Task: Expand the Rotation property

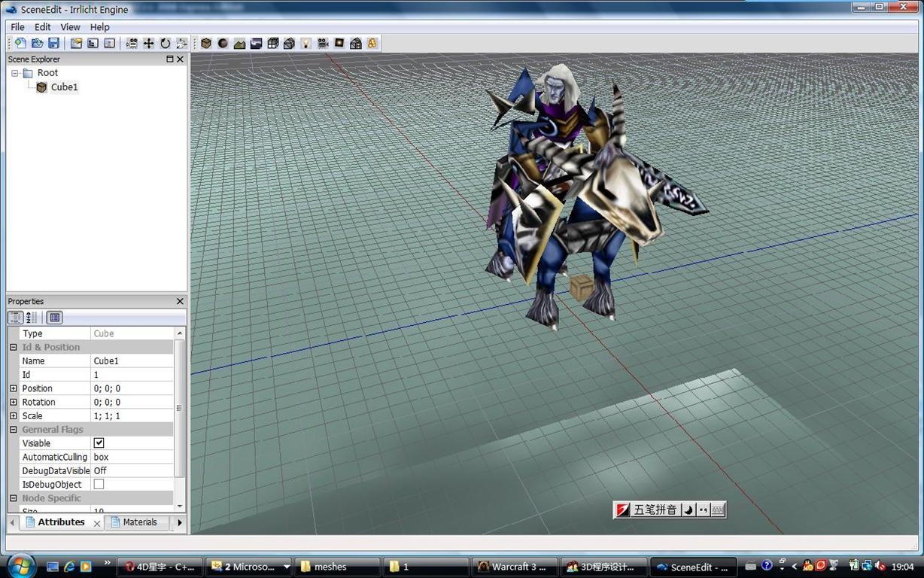Action: point(14,402)
